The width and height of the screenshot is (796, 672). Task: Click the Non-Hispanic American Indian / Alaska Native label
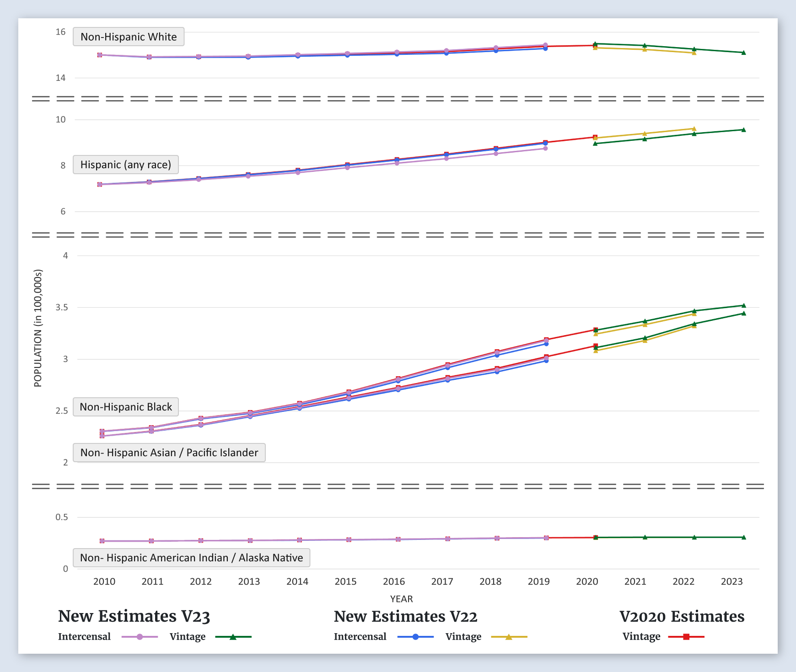click(191, 558)
